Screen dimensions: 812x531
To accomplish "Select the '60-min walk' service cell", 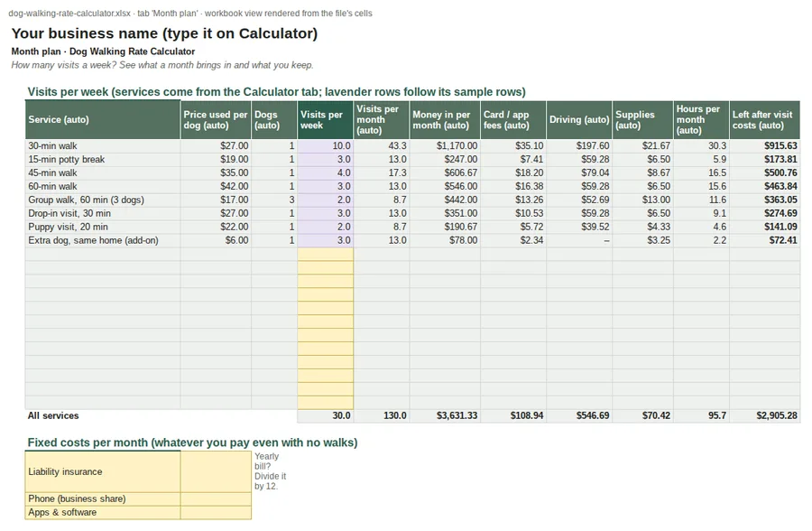I will click(x=103, y=187).
